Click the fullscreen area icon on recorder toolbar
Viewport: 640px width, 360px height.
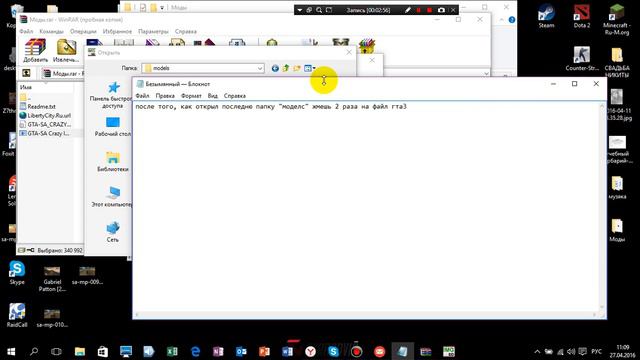(x=329, y=10)
